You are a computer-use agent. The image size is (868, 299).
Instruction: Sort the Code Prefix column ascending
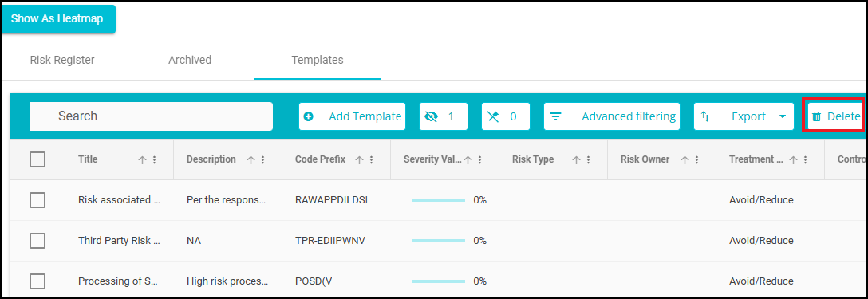(x=359, y=160)
